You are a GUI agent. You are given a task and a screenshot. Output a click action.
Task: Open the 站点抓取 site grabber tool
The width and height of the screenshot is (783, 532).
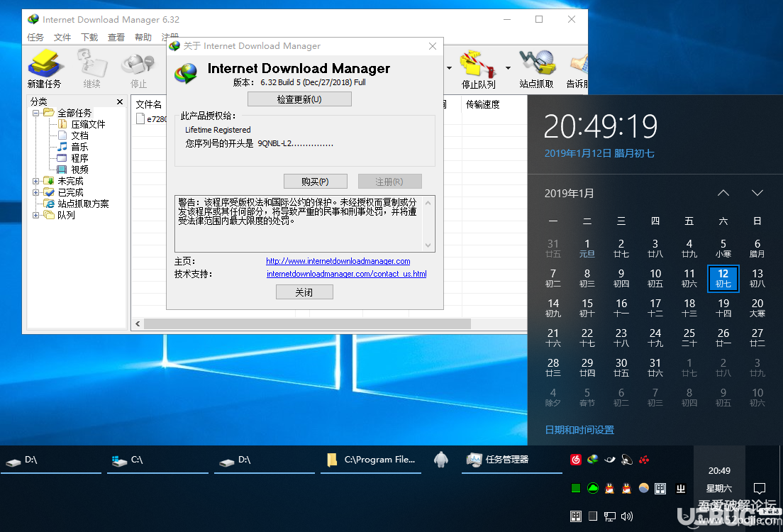tap(536, 70)
